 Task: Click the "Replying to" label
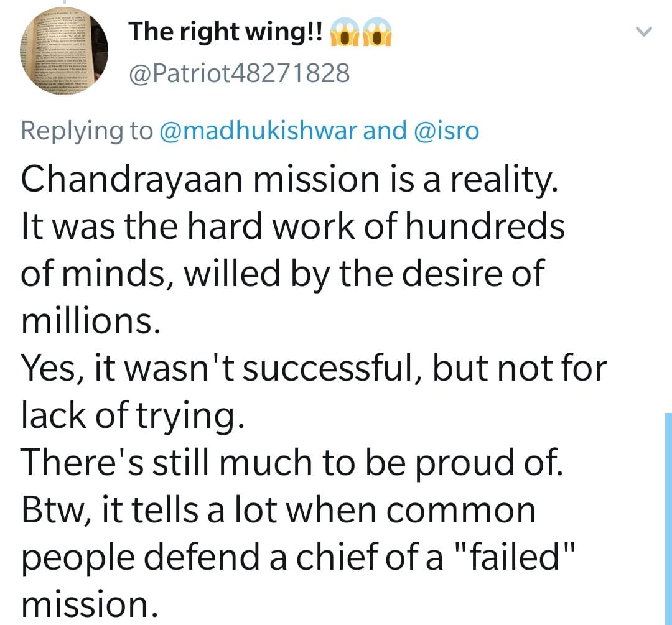point(86,130)
